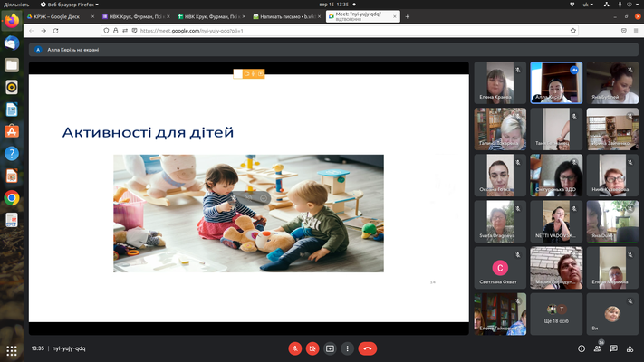Image resolution: width=644 pixels, height=362 pixels.
Task: Close the Meet tab
Action: pyautogui.click(x=395, y=17)
